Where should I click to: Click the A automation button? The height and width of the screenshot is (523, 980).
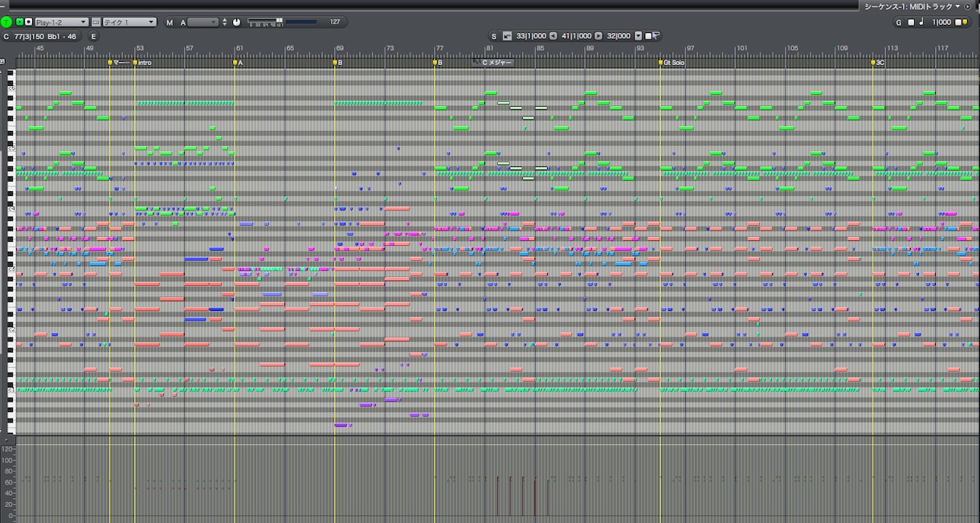pos(182,22)
